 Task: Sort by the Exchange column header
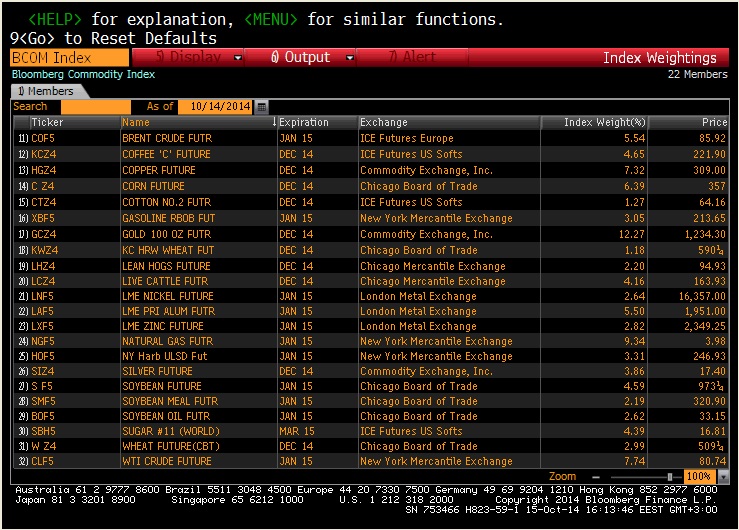click(x=449, y=122)
